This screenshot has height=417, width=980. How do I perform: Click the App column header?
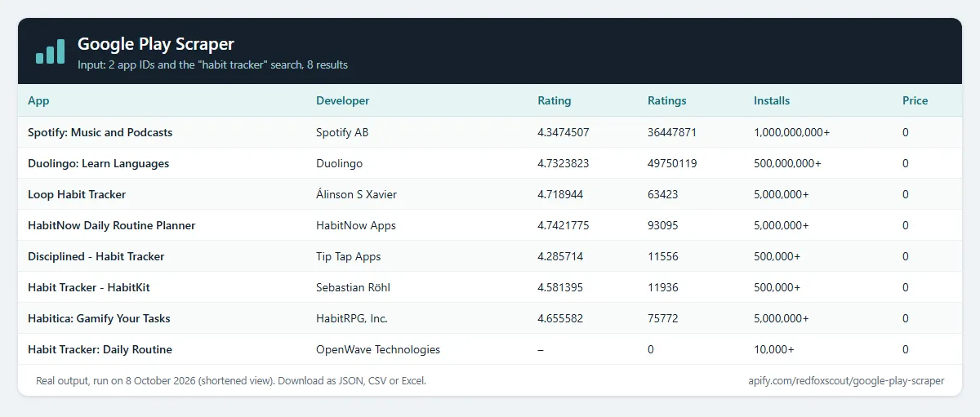[38, 101]
